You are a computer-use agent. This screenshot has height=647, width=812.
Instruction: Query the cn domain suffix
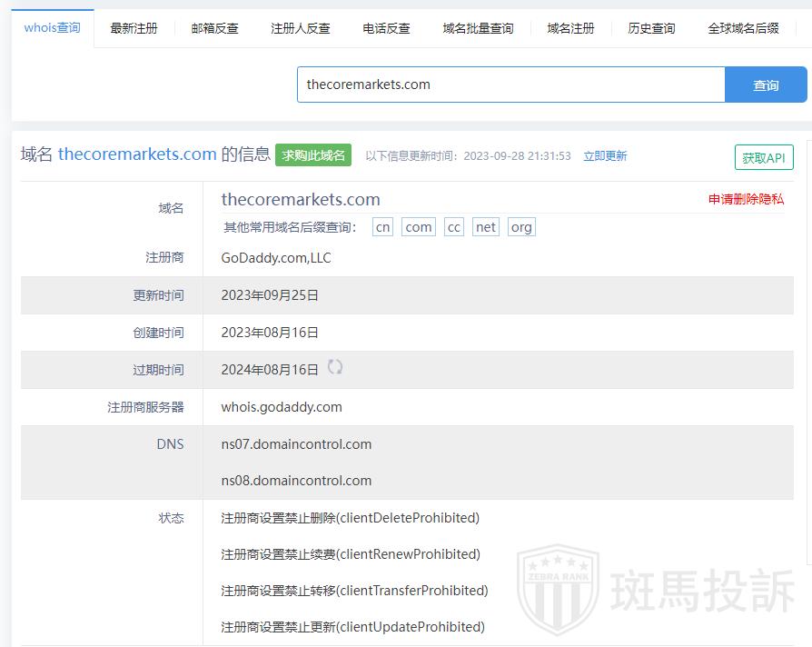pos(383,227)
